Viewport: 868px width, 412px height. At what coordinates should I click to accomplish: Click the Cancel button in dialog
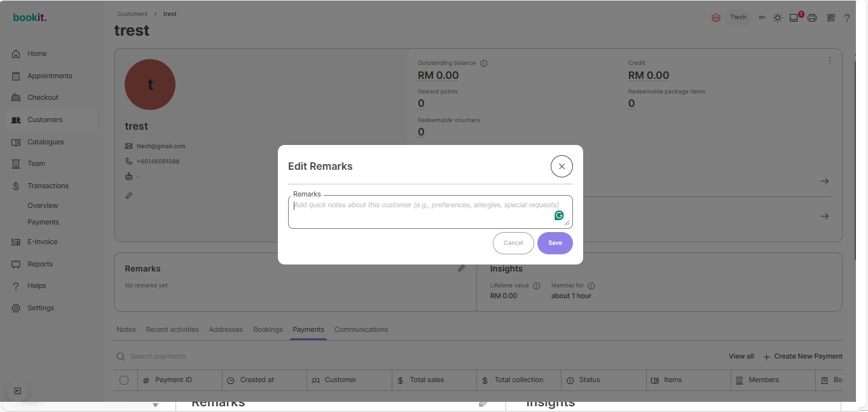point(513,243)
